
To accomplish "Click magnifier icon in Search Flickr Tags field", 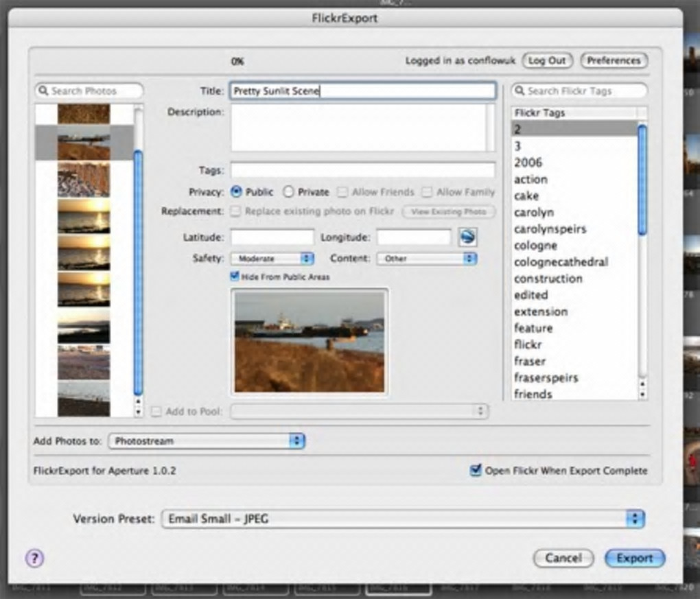I will point(520,91).
